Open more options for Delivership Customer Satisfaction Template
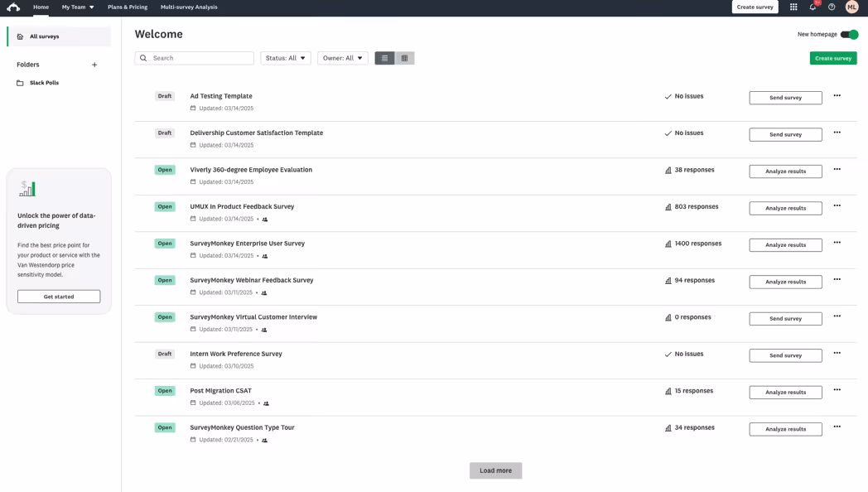 (837, 133)
